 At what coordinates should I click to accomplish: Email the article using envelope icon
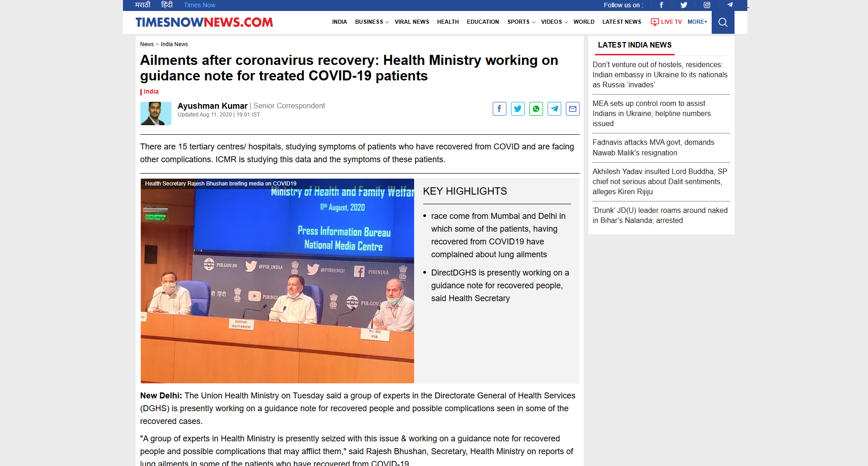(x=572, y=109)
